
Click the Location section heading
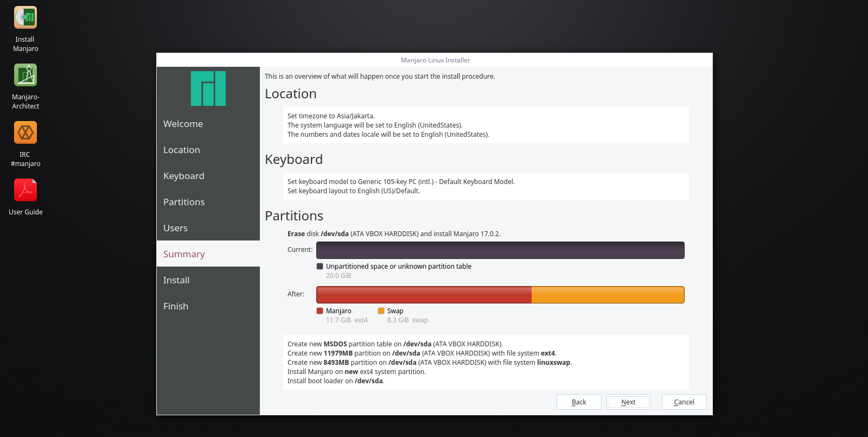291,94
